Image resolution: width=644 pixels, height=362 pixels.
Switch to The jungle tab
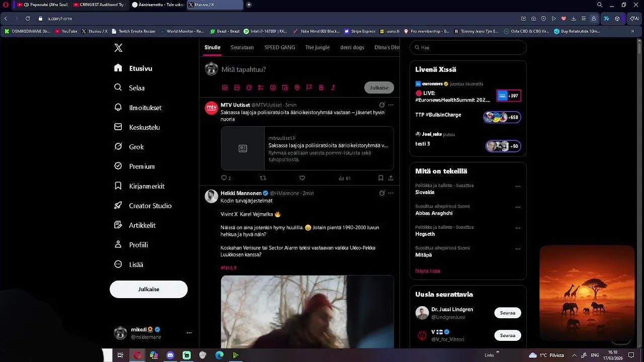pyautogui.click(x=317, y=47)
